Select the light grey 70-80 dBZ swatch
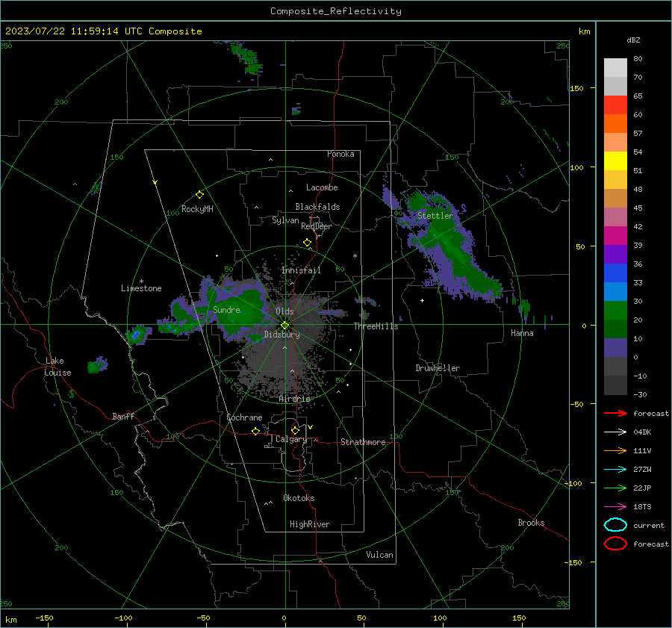Image resolution: width=672 pixels, height=628 pixels. [615, 67]
